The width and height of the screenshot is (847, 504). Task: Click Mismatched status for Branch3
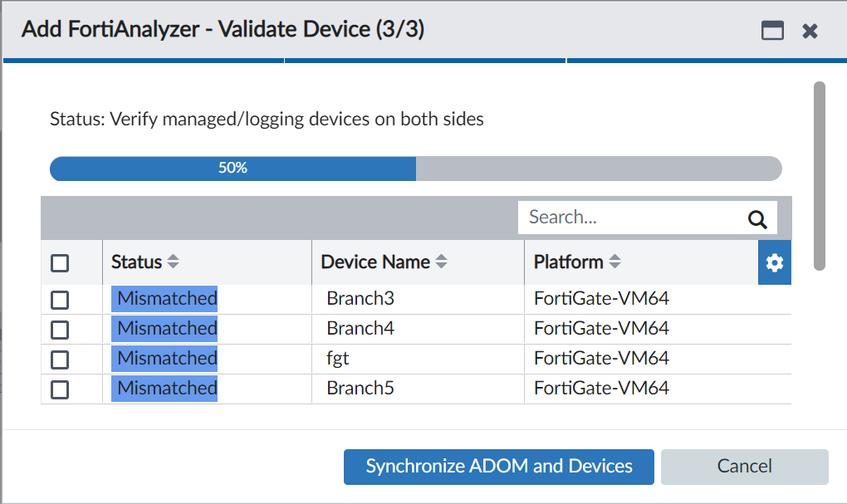click(x=165, y=299)
